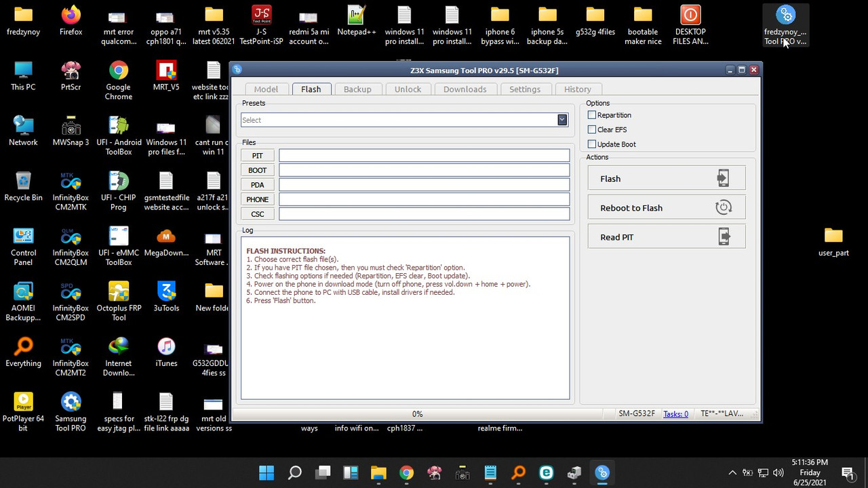Select the MegaDownloader desktop icon
The height and width of the screenshot is (488, 868).
pyautogui.click(x=166, y=242)
